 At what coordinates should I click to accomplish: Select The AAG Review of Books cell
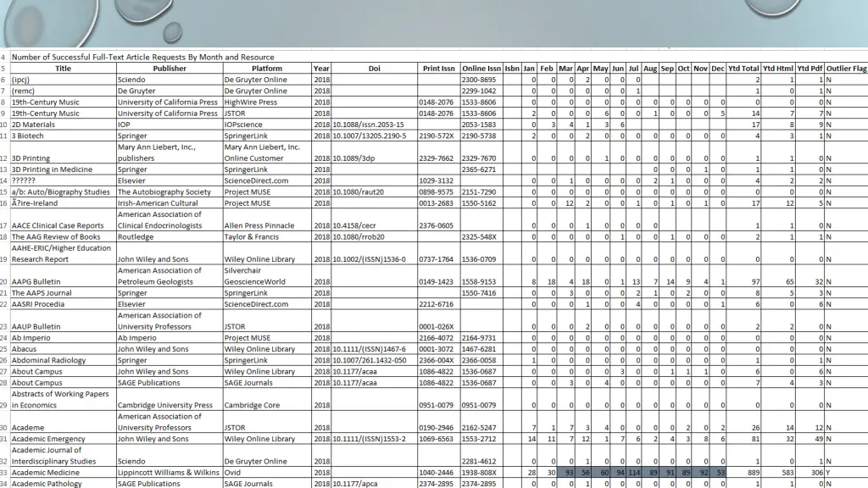pyautogui.click(x=63, y=237)
